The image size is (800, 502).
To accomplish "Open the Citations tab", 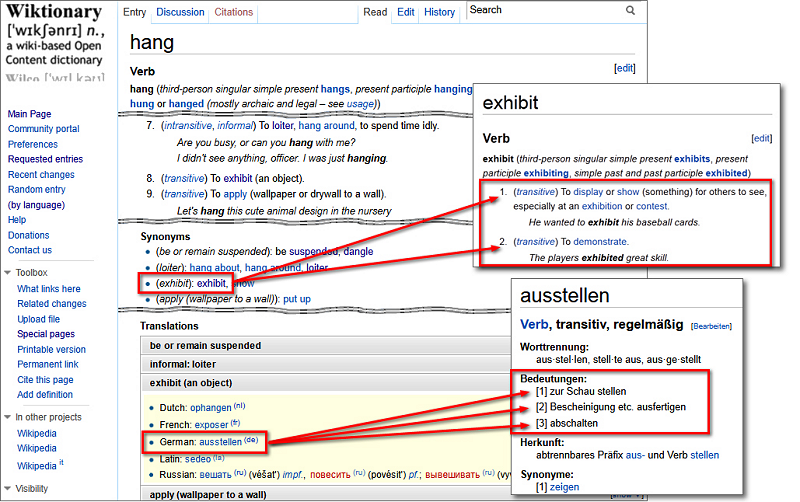I will 234,13.
